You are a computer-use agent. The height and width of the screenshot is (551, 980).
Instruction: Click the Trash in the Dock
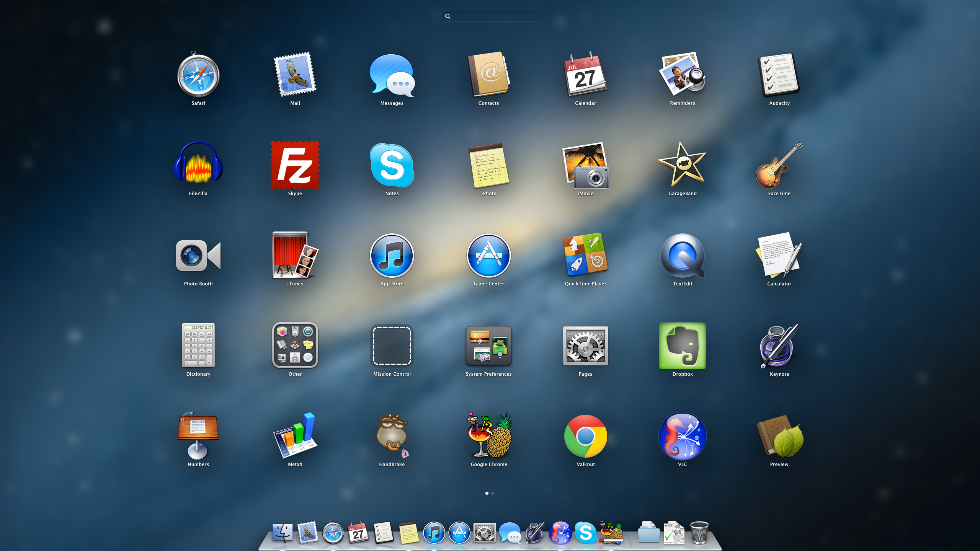click(699, 533)
